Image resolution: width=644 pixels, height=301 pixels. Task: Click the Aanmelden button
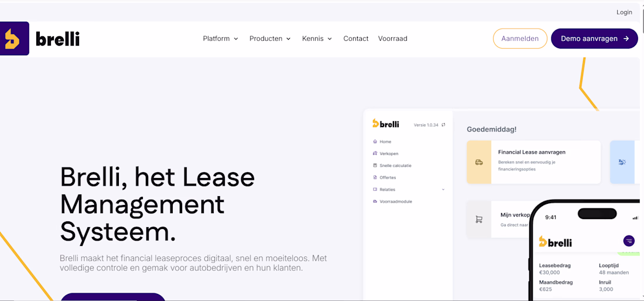point(520,39)
